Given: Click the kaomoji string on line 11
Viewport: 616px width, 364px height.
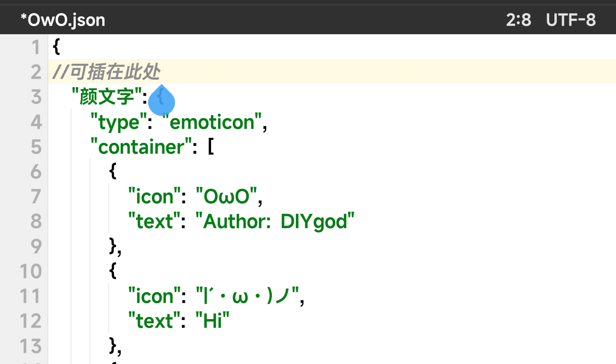Looking at the screenshot, I should point(247,296).
